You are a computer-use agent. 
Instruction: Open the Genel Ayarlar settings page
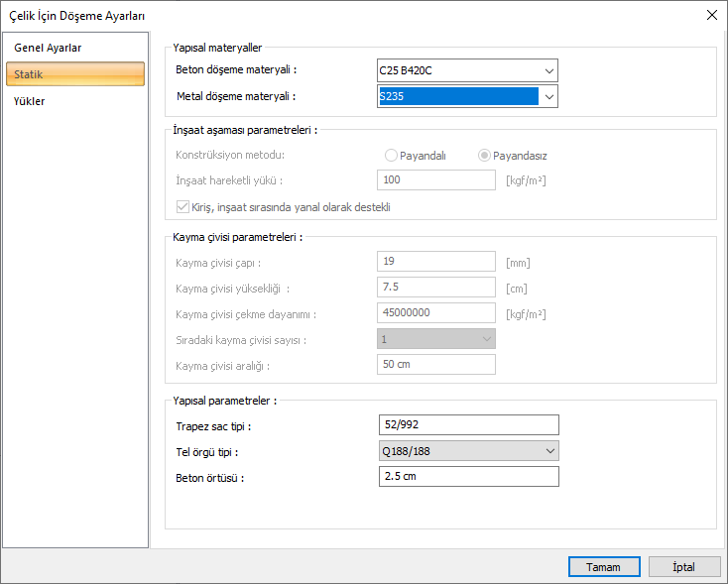[x=48, y=48]
